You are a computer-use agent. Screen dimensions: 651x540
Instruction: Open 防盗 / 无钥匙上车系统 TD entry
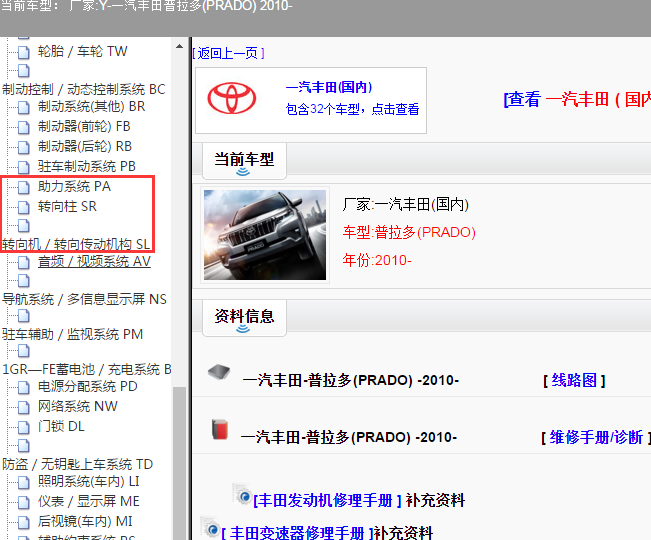pos(77,464)
